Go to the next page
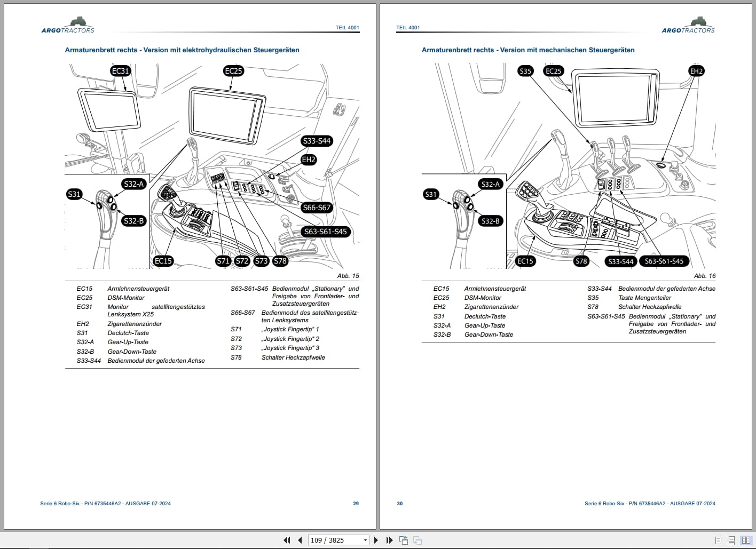This screenshot has height=549, width=756. [x=376, y=540]
